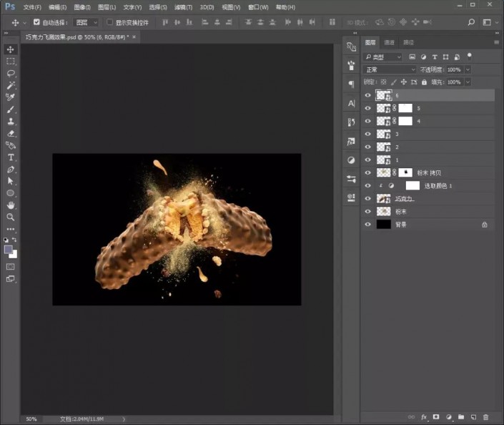
Task: Create a new layer
Action: (x=473, y=417)
